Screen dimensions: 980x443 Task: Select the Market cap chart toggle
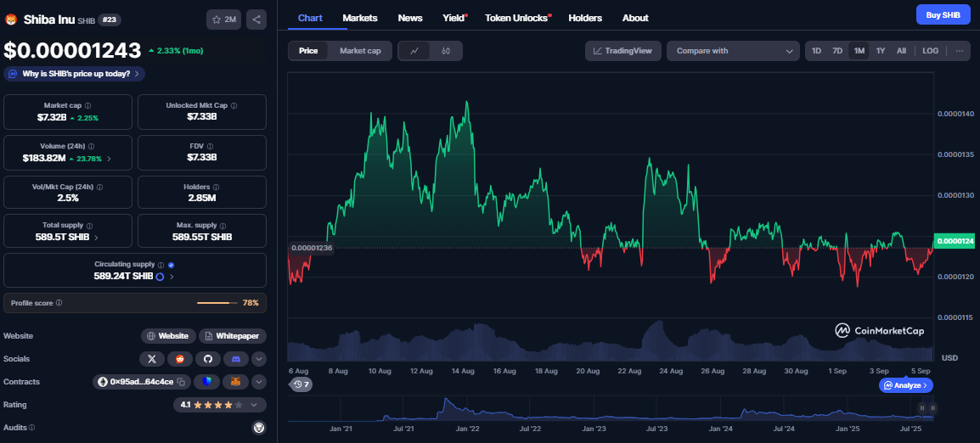click(360, 51)
